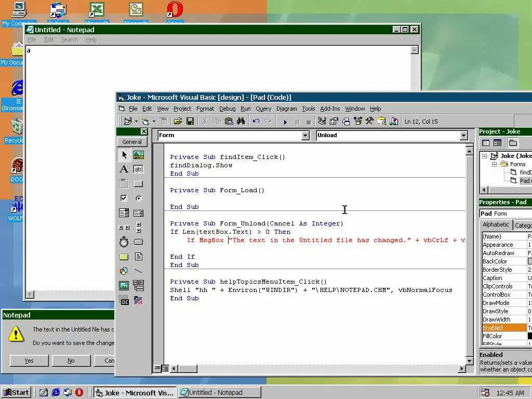
Task: Select the Data control tool
Action: coord(138,286)
